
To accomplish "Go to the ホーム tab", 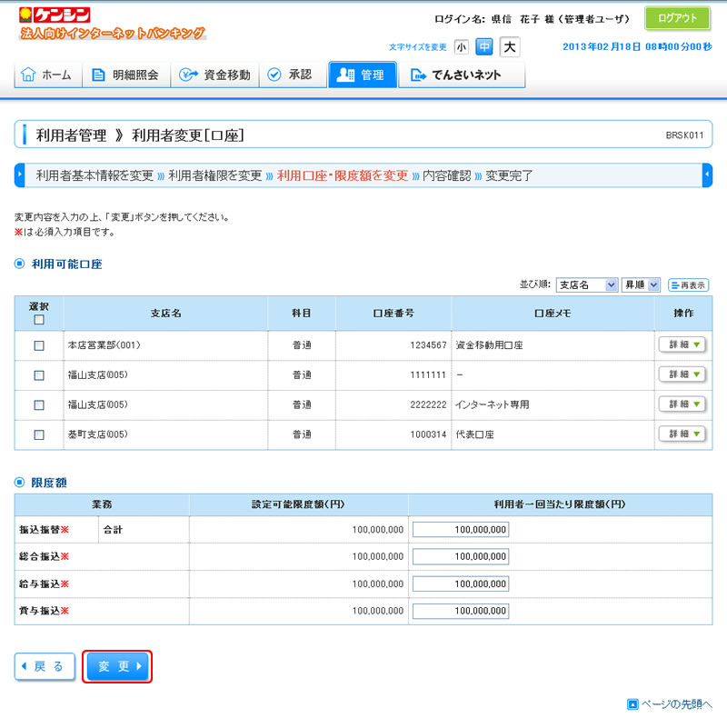I will [x=47, y=75].
